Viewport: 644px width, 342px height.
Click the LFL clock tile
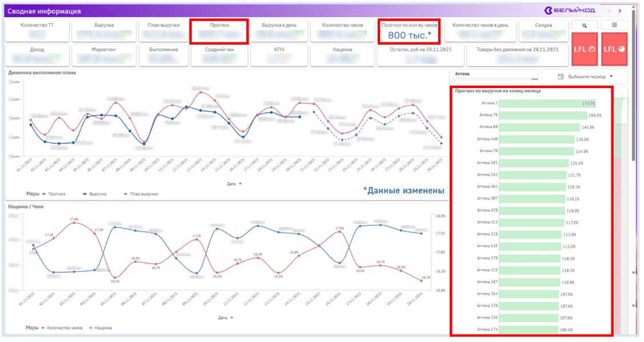coord(584,49)
